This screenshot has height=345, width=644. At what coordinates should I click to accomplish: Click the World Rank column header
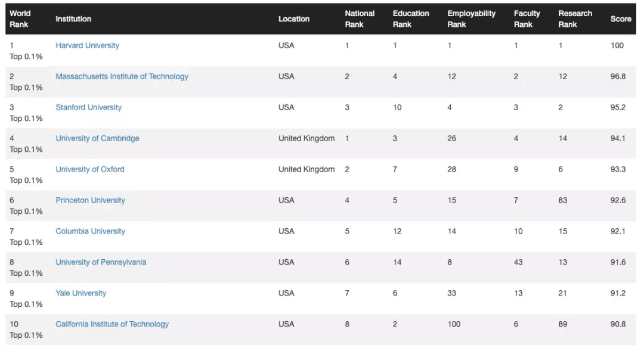20,19
